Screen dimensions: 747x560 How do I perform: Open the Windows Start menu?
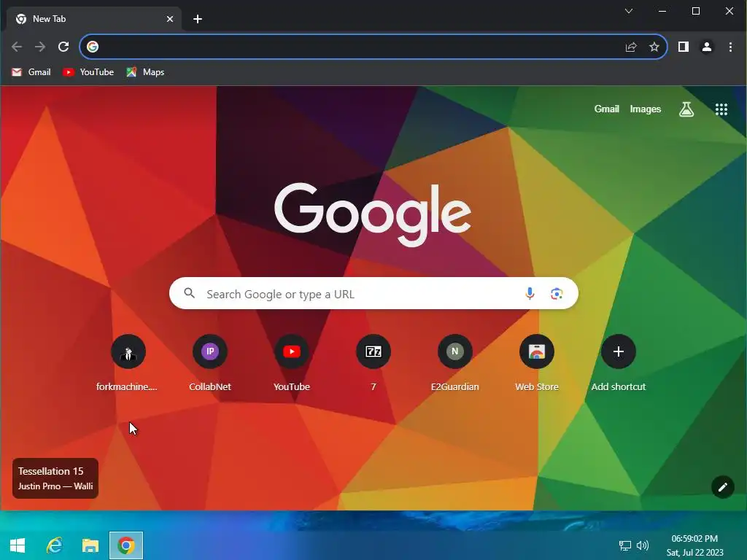coord(18,545)
